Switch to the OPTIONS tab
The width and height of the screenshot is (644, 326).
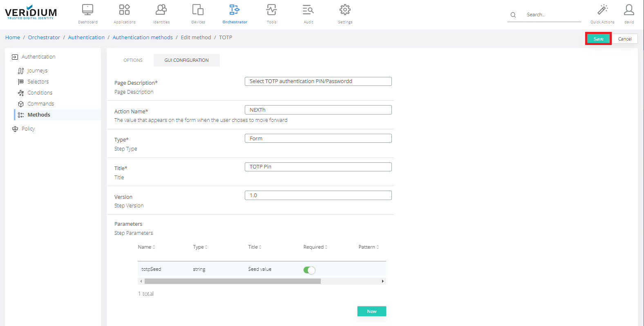pyautogui.click(x=133, y=60)
